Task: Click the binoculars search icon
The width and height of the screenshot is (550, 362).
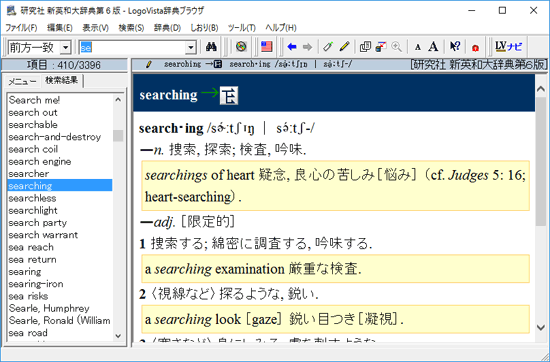Action: point(211,47)
